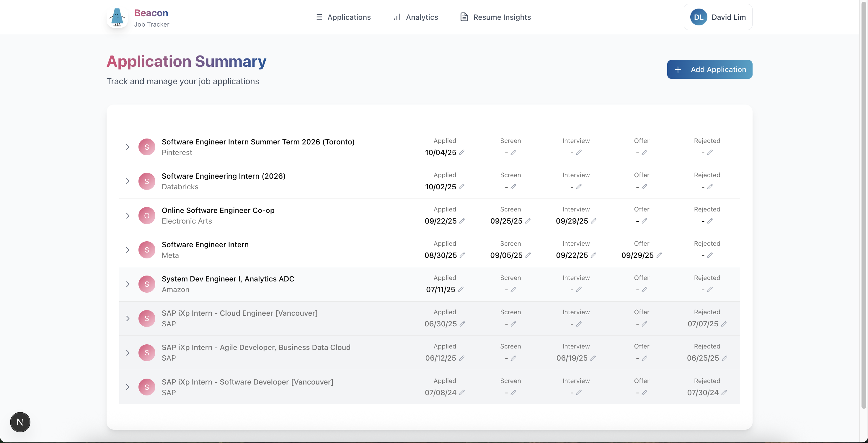868x443 pixels.
Task: Click the Beacon lighthouse logo
Action: coord(117,17)
